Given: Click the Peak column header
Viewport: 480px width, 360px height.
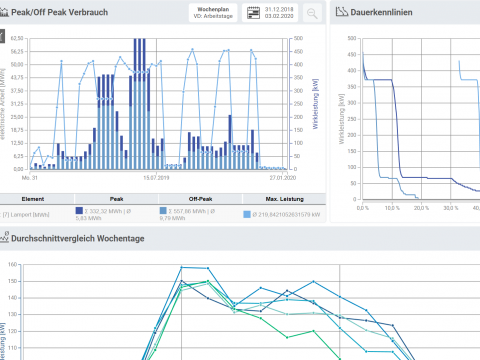Looking at the screenshot, I should (x=117, y=199).
